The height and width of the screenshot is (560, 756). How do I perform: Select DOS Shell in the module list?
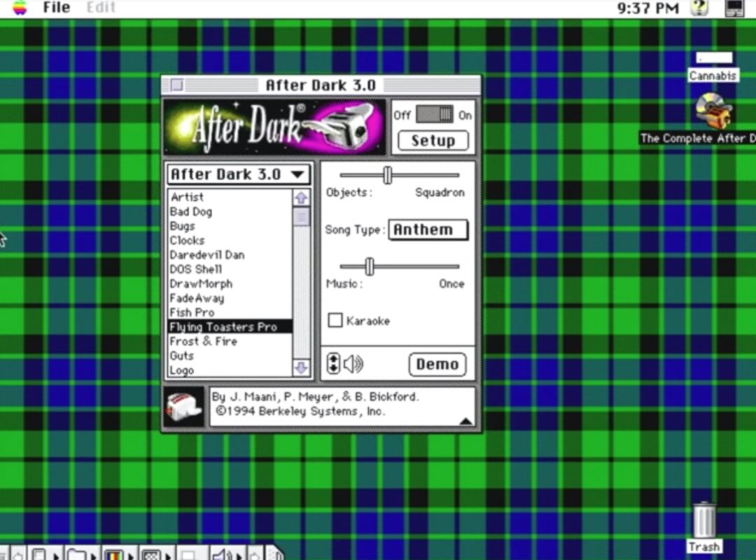pyautogui.click(x=230, y=269)
